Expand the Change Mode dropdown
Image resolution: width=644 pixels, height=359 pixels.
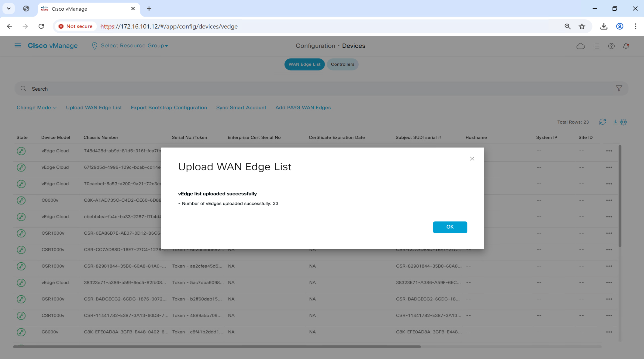click(x=36, y=108)
